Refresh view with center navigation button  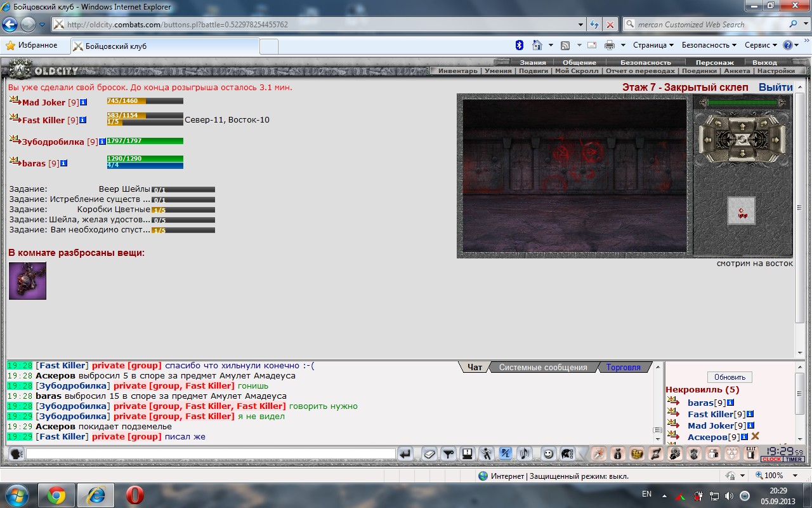coord(742,139)
